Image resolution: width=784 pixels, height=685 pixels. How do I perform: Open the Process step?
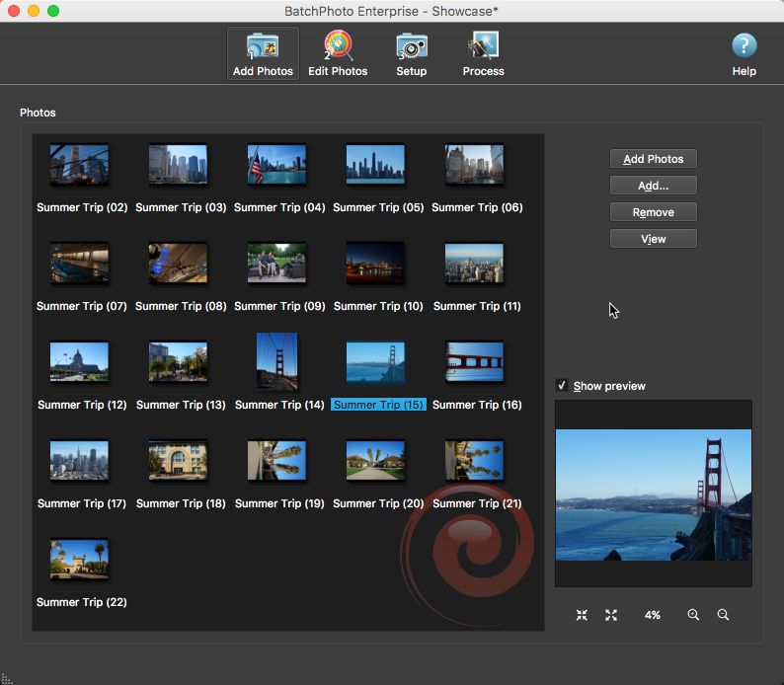(x=483, y=53)
